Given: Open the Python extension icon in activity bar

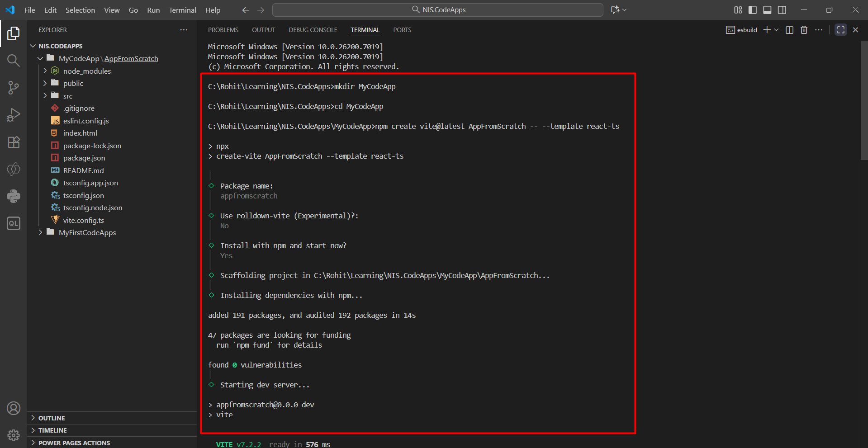Looking at the screenshot, I should pos(14,196).
